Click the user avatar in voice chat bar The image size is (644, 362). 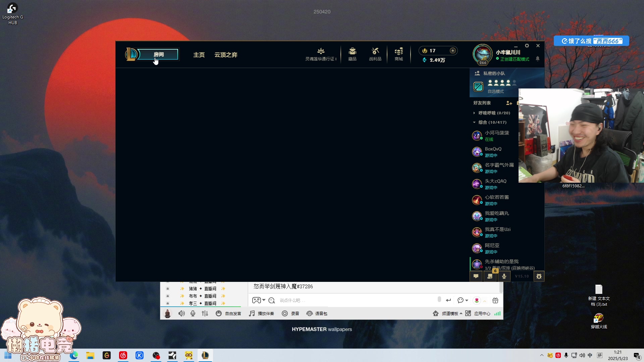click(x=167, y=313)
